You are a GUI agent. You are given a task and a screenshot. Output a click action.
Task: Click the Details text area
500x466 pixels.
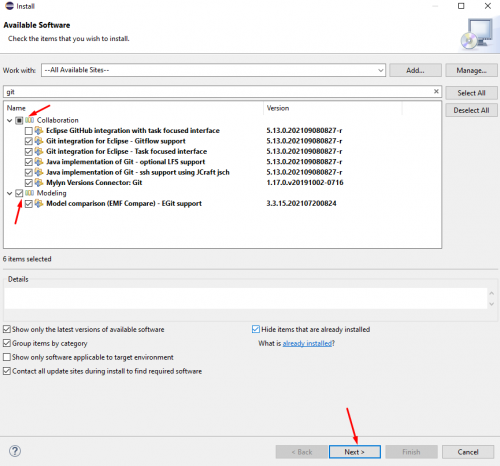pyautogui.click(x=246, y=298)
